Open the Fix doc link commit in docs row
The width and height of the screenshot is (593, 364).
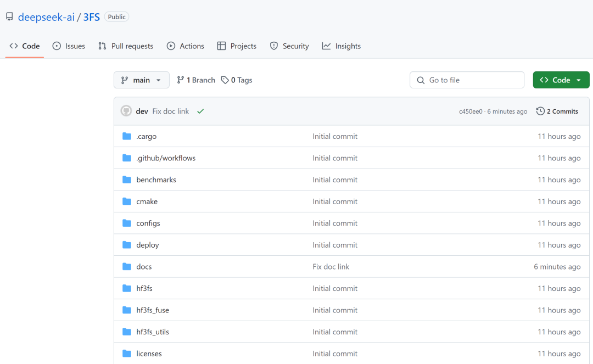(331, 266)
